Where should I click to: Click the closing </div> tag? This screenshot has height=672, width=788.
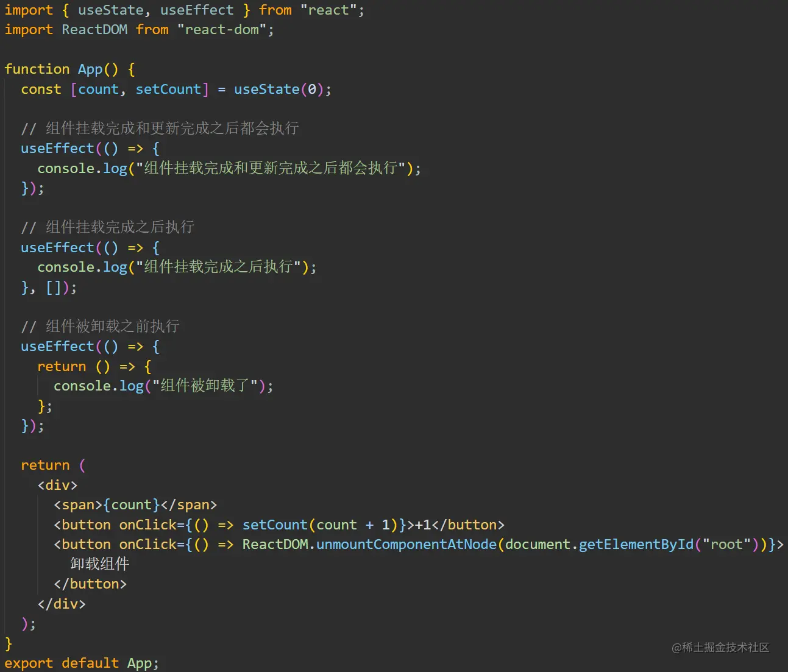[x=62, y=604]
